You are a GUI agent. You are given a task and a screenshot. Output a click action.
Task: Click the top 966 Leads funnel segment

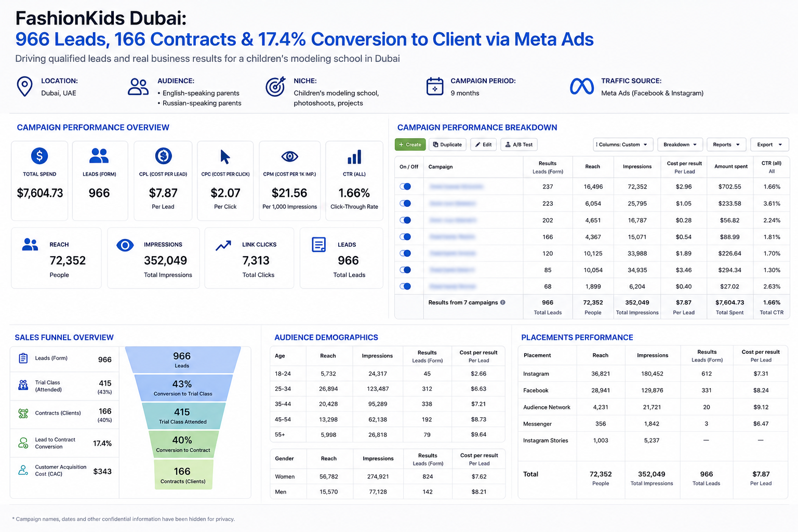(x=182, y=360)
